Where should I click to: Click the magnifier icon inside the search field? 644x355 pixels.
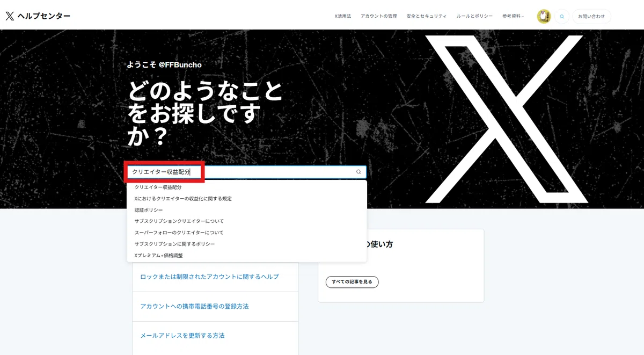358,172
